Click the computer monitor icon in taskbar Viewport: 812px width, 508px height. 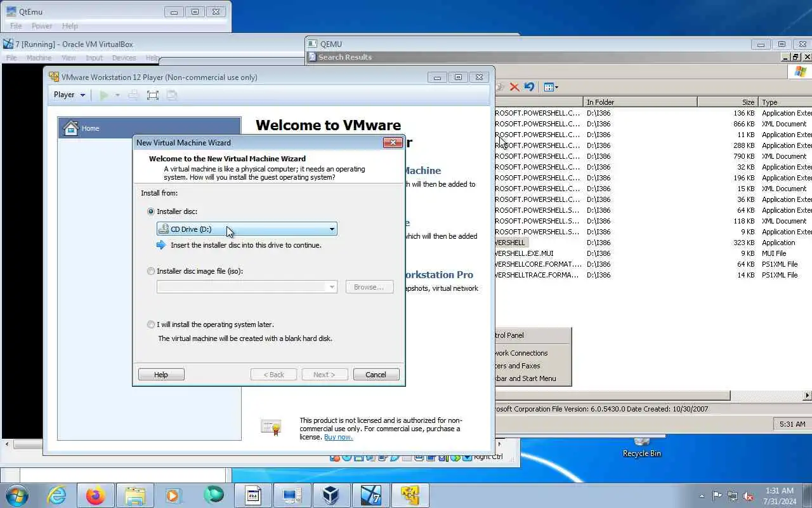292,495
